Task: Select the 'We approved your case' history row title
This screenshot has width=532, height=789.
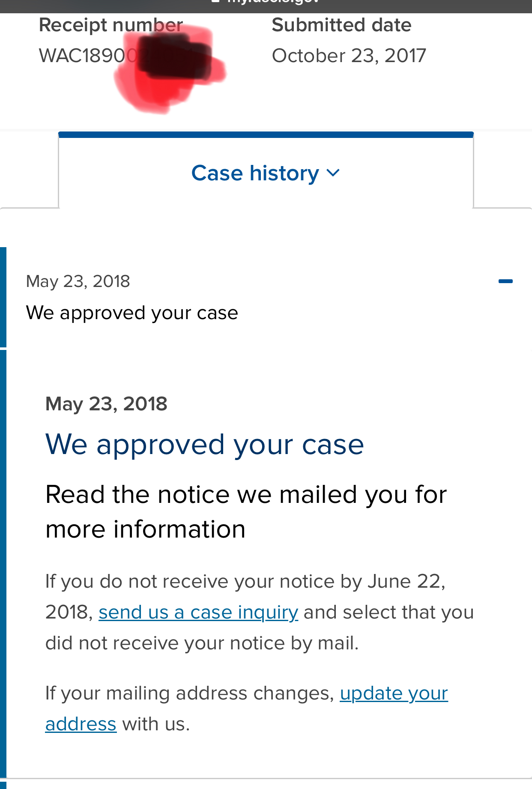Action: (132, 313)
